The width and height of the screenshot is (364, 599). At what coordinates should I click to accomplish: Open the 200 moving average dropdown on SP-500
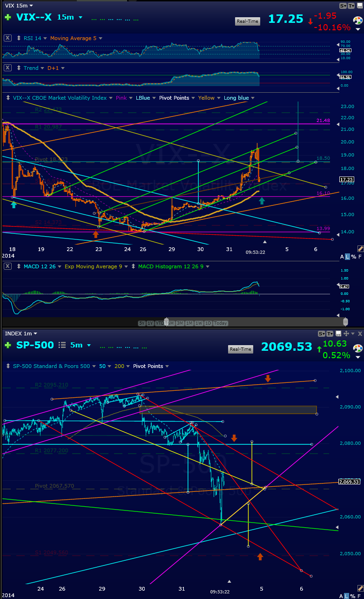pos(128,366)
